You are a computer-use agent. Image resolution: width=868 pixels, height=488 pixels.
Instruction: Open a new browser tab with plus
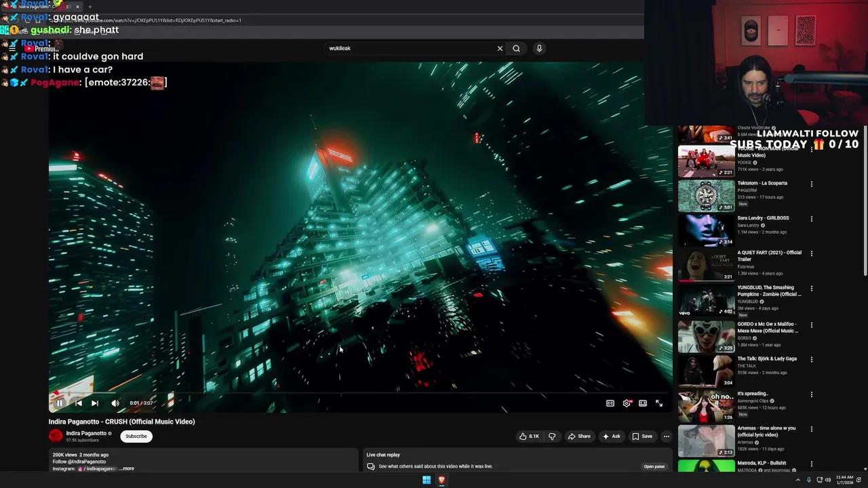(90, 7)
